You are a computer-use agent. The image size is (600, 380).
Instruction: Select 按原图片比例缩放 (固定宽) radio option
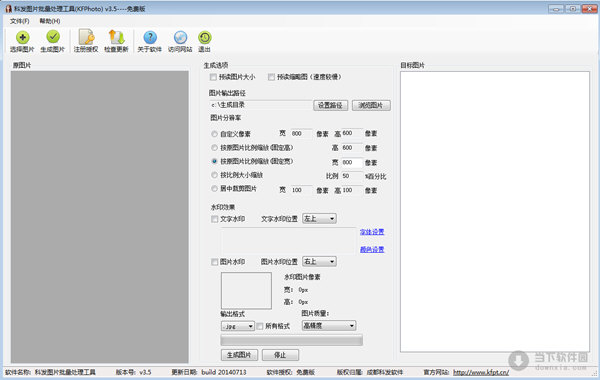click(x=214, y=161)
